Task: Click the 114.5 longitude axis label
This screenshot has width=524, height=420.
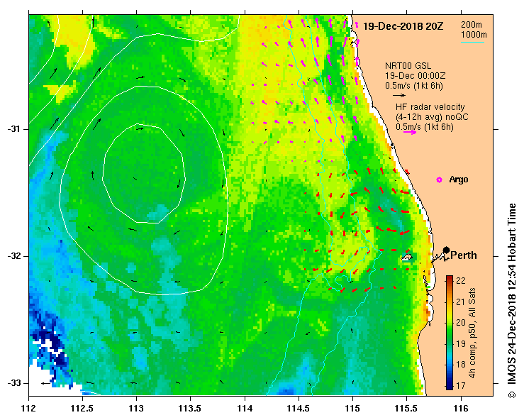Action: [299, 409]
